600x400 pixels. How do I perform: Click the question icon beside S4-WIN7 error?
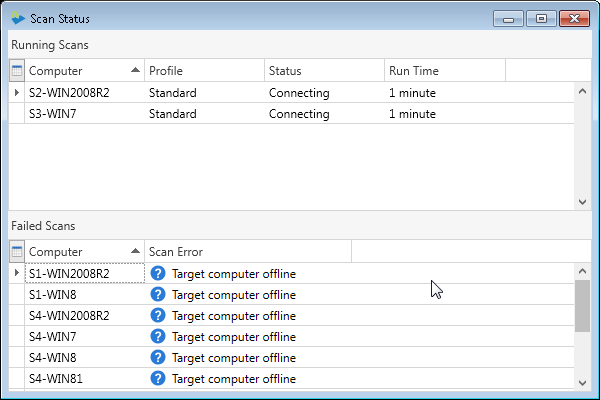tap(158, 336)
